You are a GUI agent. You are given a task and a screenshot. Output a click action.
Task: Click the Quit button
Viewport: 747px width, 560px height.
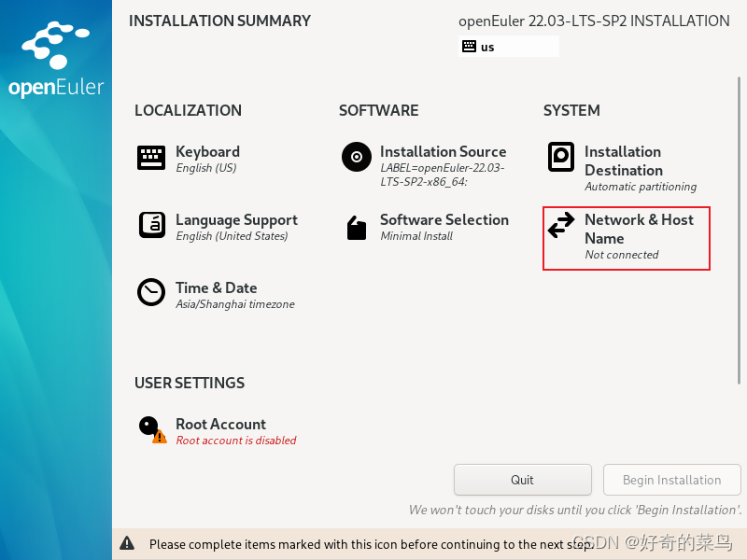tap(523, 480)
